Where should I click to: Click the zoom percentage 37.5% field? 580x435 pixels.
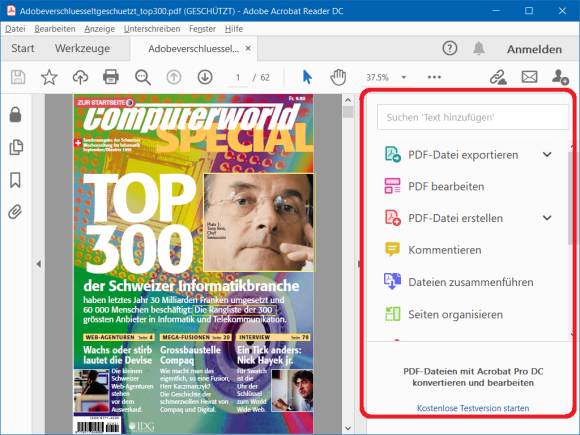click(x=377, y=77)
